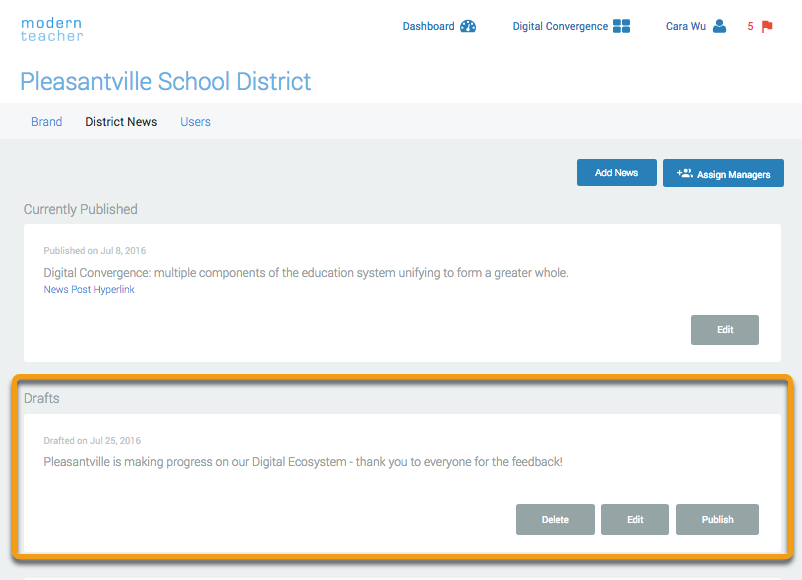Click the Dashboard gauge icon
This screenshot has width=802, height=580.
(467, 26)
